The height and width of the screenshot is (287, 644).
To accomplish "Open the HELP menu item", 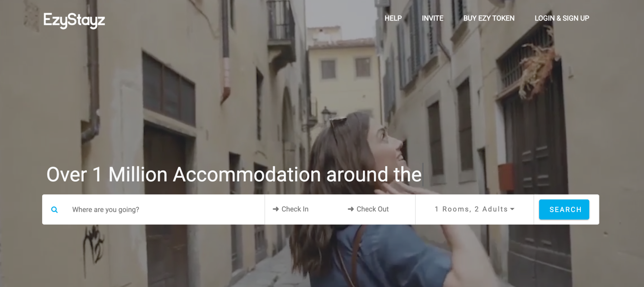I will [393, 18].
